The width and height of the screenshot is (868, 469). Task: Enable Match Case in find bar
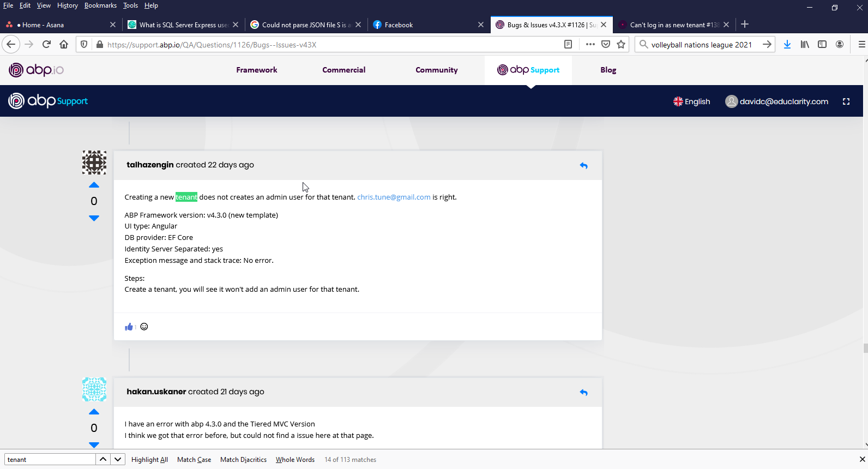click(194, 460)
